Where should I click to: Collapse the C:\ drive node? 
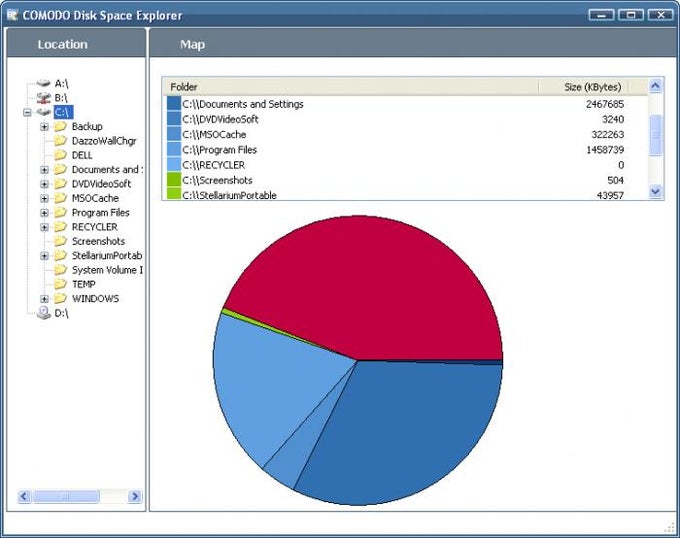coord(27,112)
